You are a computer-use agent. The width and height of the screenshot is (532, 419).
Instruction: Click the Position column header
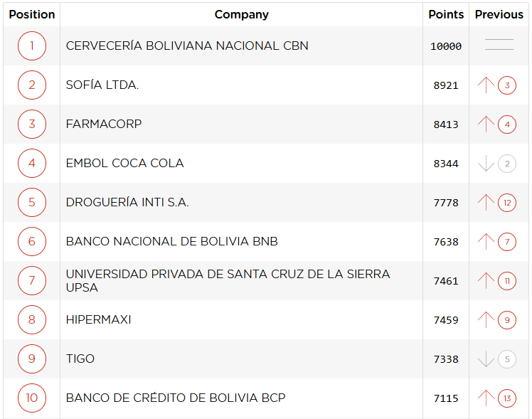pyautogui.click(x=32, y=14)
